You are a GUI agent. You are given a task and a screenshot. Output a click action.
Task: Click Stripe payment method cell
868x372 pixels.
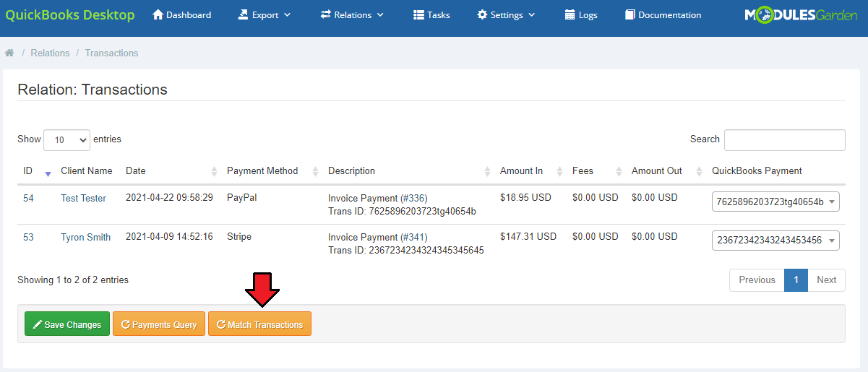239,236
